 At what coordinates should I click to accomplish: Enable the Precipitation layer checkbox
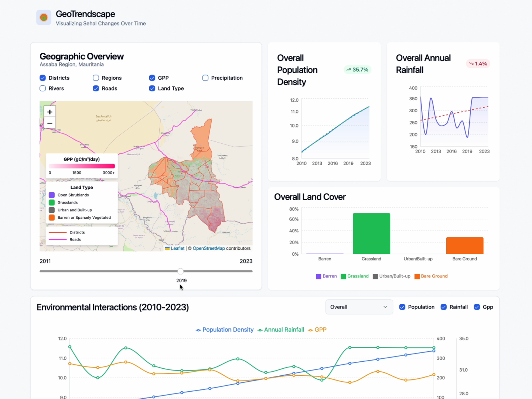pos(205,78)
